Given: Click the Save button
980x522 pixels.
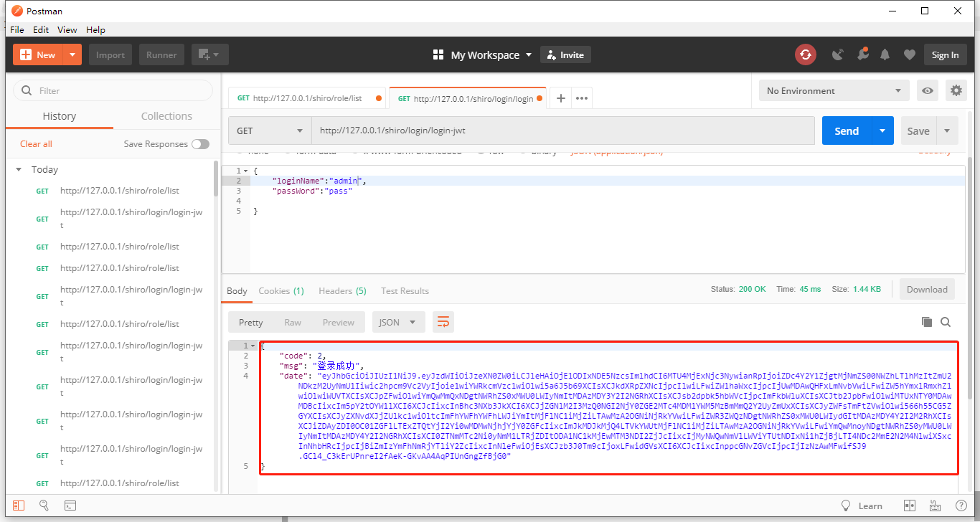Looking at the screenshot, I should click(x=918, y=131).
